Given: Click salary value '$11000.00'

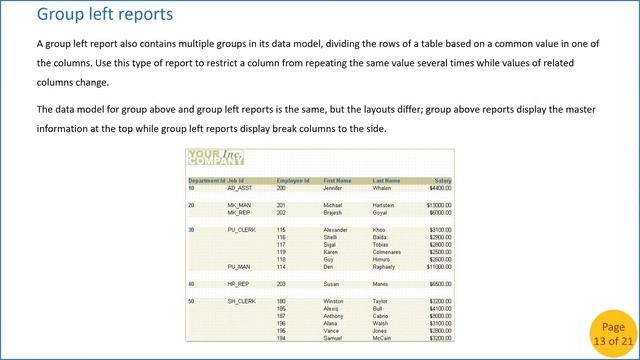Looking at the screenshot, I should click(439, 267).
